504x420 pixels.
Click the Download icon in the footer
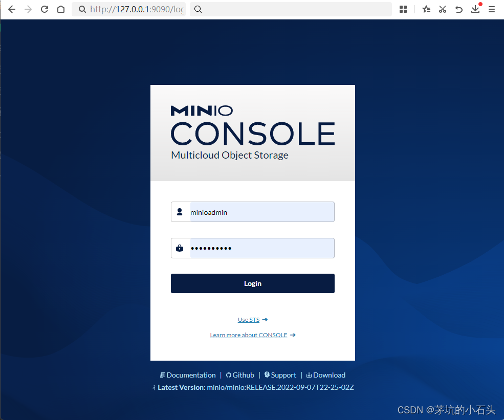(x=310, y=374)
